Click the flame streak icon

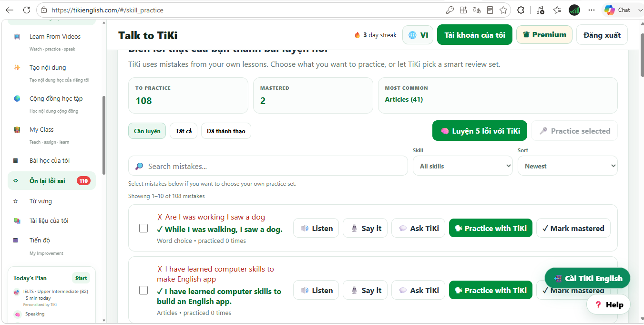click(357, 35)
